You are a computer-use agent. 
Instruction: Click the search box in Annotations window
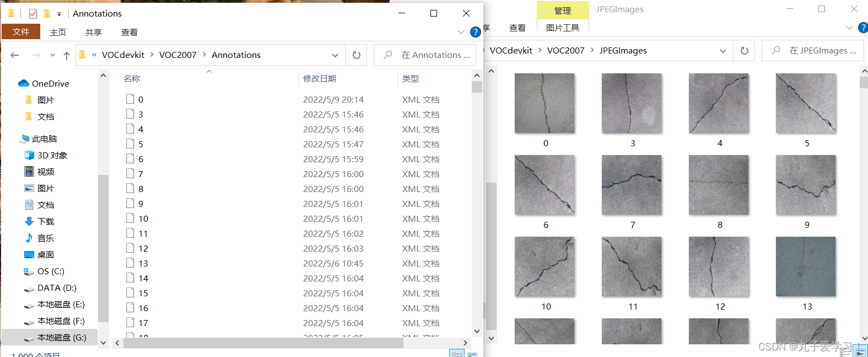425,55
